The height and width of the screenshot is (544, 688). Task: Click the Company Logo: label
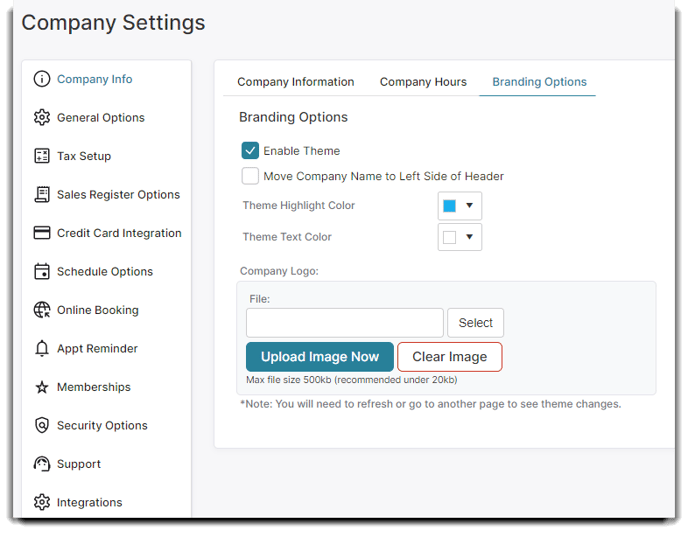pyautogui.click(x=279, y=271)
